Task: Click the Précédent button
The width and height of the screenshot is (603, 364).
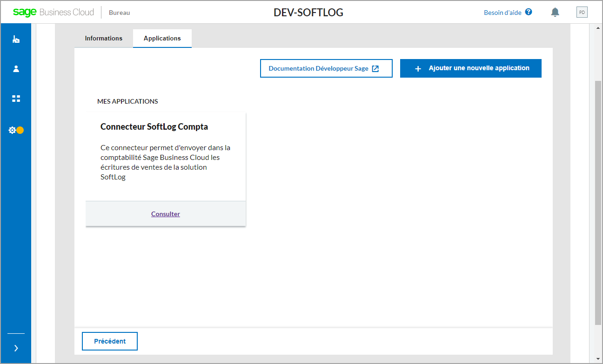Action: pos(110,341)
